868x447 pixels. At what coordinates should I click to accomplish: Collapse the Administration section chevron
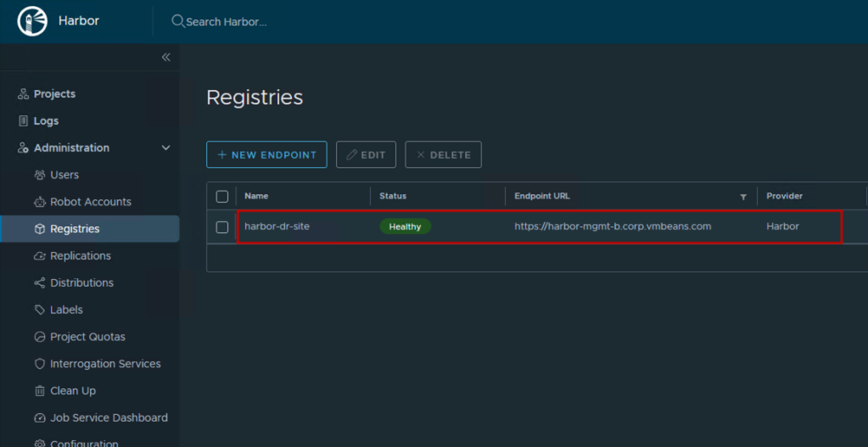pos(165,148)
